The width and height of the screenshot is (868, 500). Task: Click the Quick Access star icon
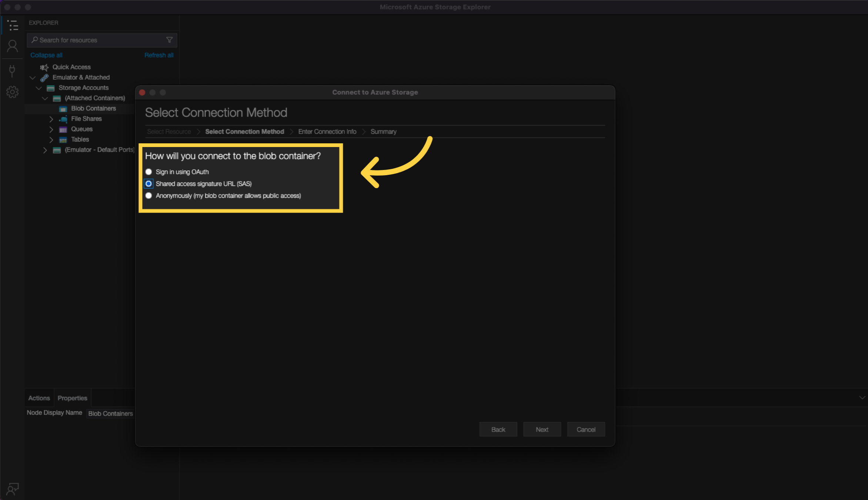[44, 67]
